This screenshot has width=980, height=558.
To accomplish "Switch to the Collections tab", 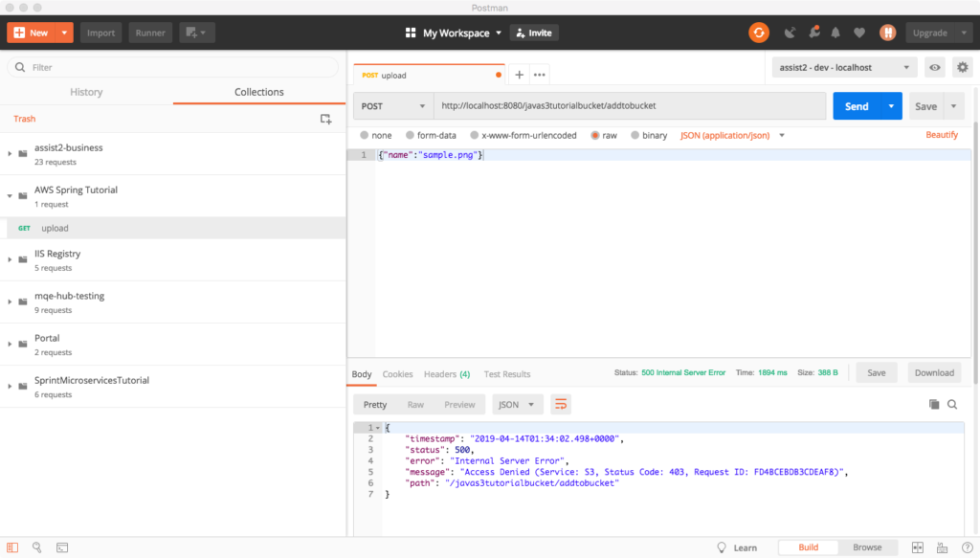I will coord(258,92).
